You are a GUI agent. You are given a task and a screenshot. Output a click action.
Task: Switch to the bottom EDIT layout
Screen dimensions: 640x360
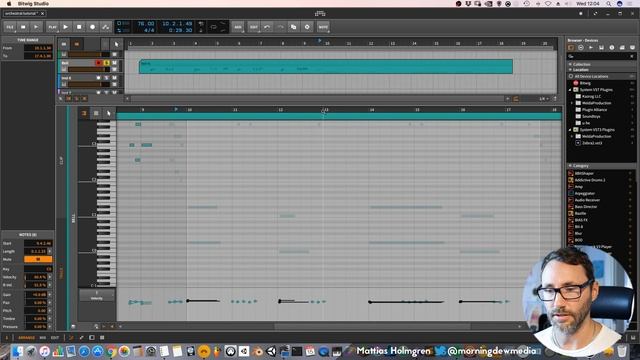point(55,338)
